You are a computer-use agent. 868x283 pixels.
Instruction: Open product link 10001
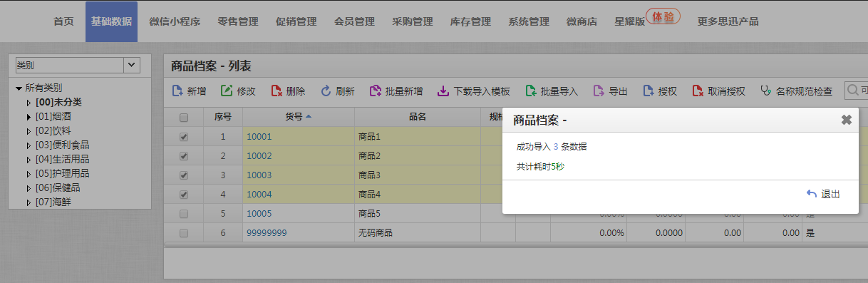click(x=259, y=137)
